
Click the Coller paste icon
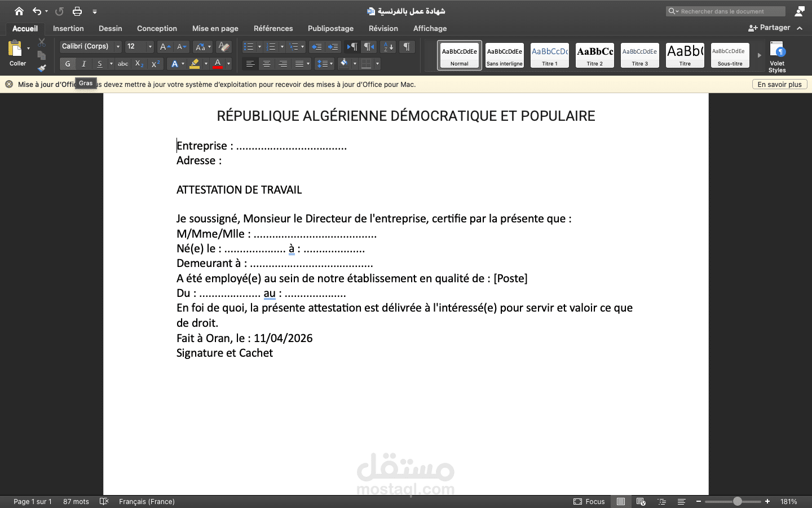point(15,49)
